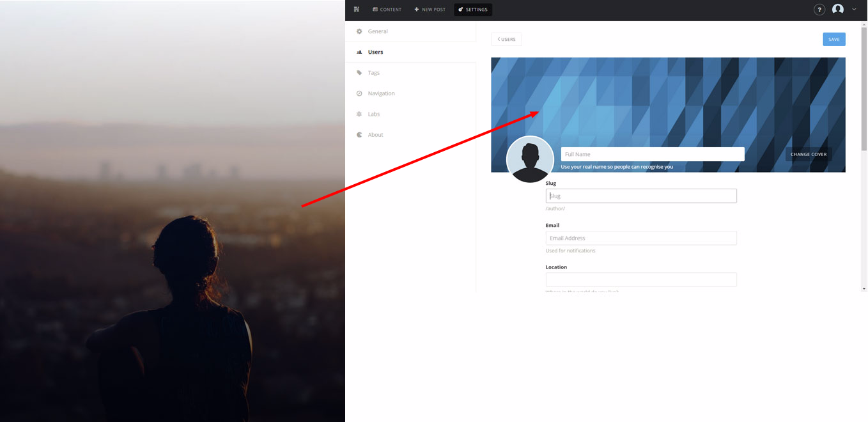Viewport: 868px width, 422px height.
Task: Click the Labs icon in sidebar
Action: coord(359,114)
